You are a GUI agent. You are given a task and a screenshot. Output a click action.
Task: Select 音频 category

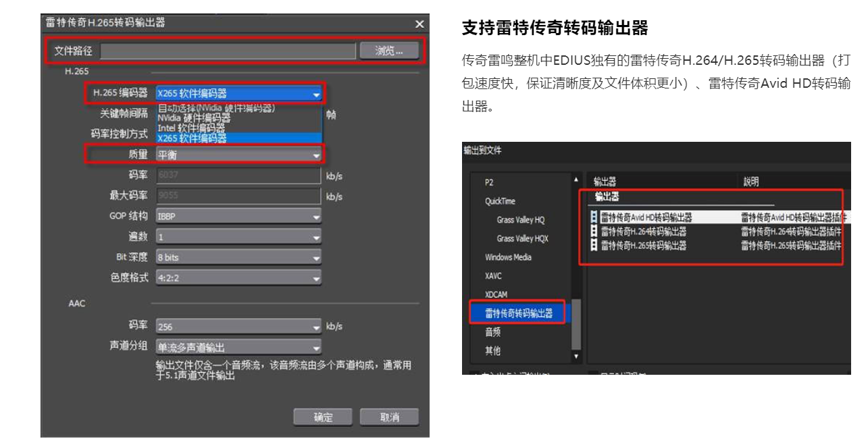(493, 332)
